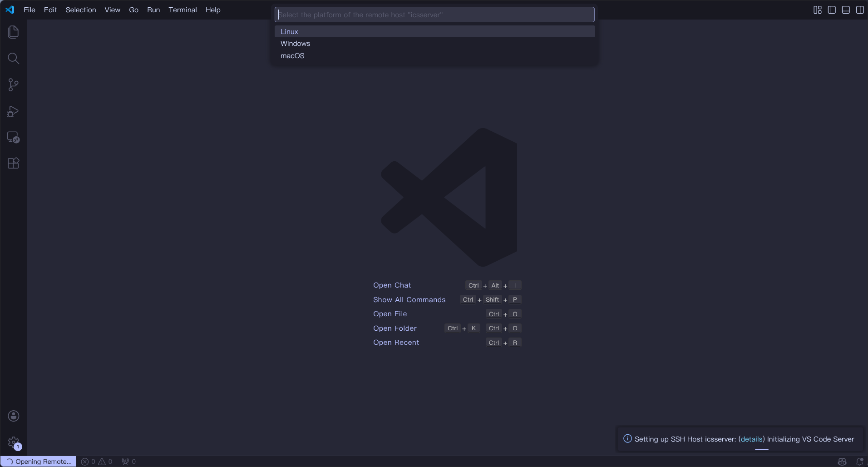This screenshot has height=467, width=868.
Task: Click the platform selection input field
Action: coord(434,15)
